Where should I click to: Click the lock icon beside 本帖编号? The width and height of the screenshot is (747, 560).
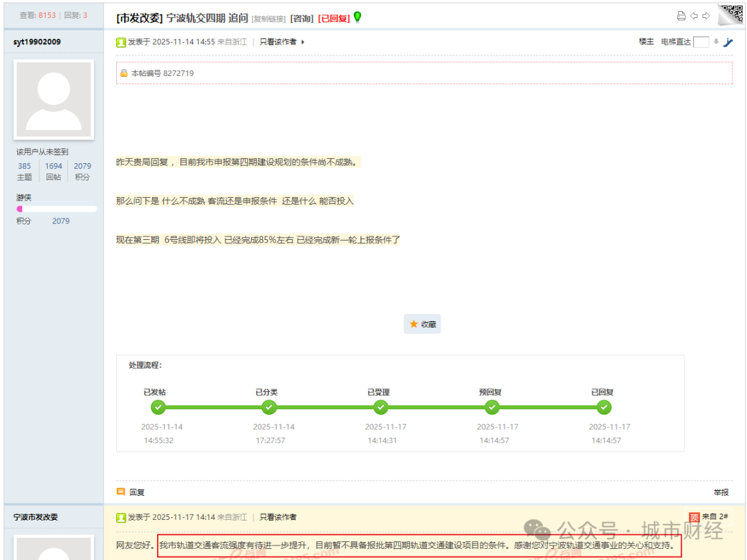point(124,73)
